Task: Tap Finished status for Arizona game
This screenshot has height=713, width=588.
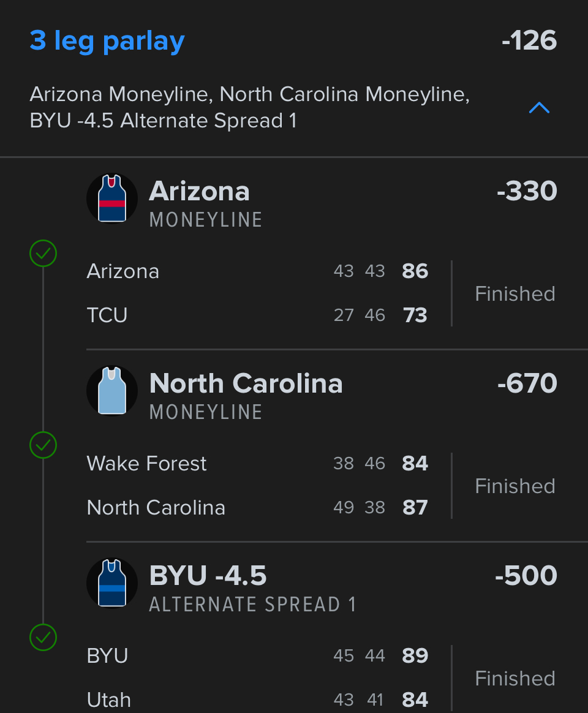Action: (515, 294)
